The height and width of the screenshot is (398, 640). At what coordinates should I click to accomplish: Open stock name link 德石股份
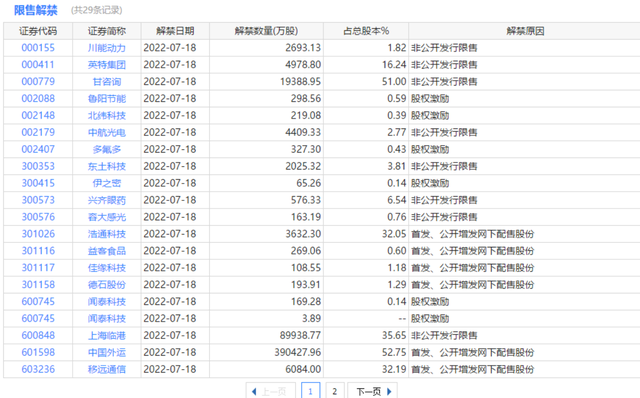[x=107, y=285]
